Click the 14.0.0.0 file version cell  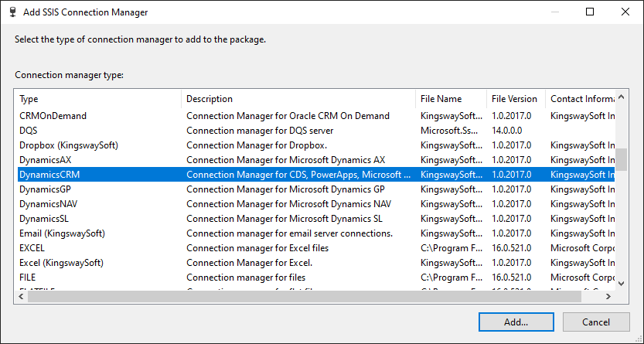click(507, 131)
